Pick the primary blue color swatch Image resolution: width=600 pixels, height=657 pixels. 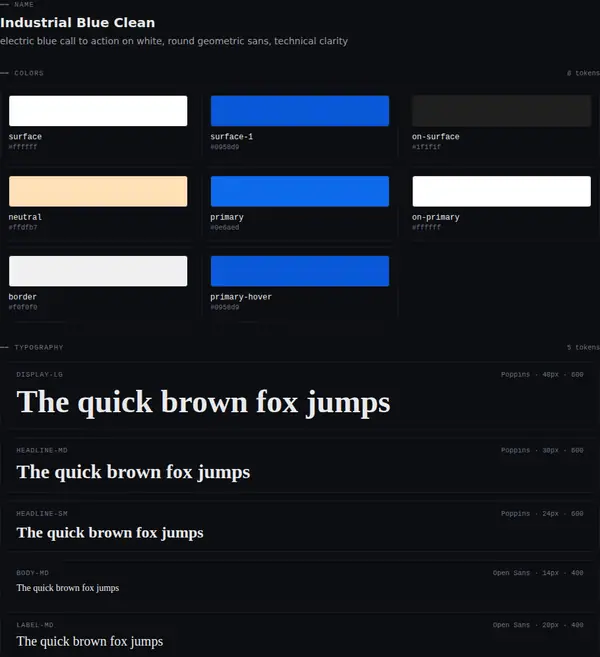click(x=300, y=191)
